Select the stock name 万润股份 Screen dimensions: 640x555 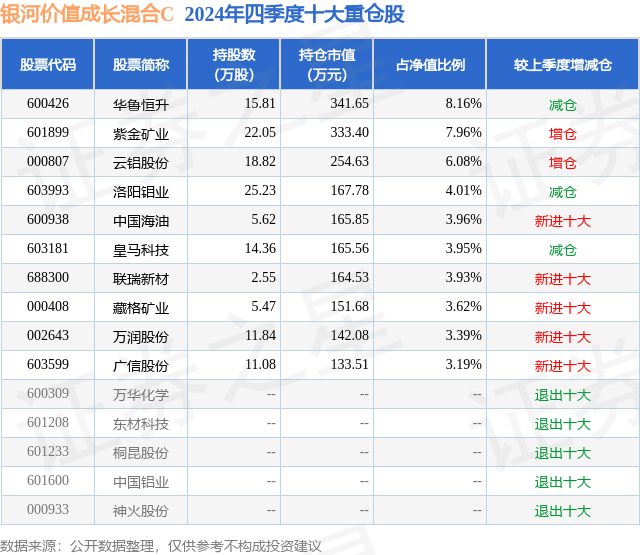click(141, 337)
